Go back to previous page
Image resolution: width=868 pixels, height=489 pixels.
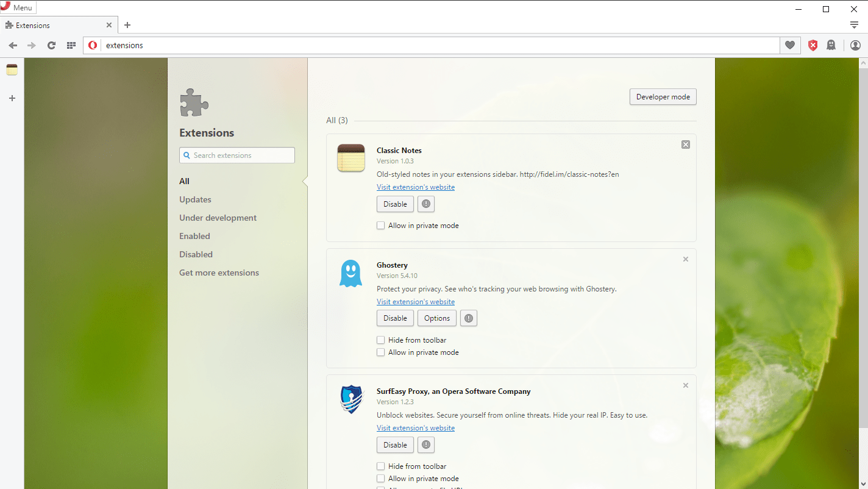tap(13, 45)
